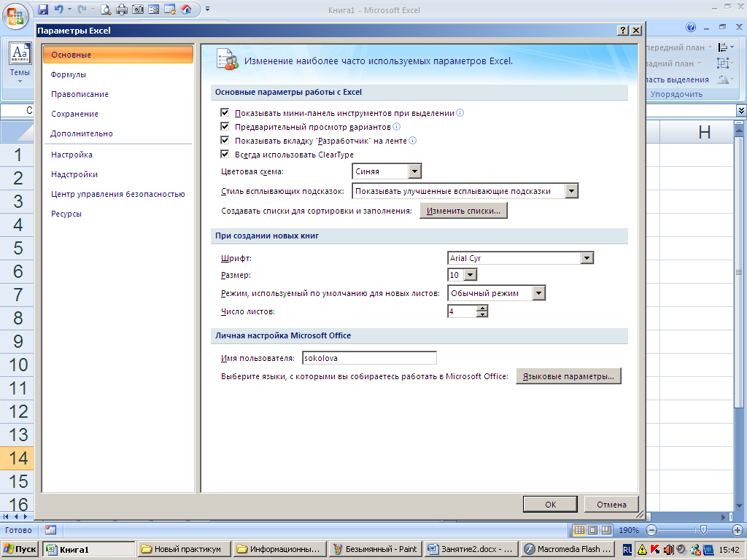The image size is (747, 560).
Task: Open the color scheme 'Синяя' dropdown
Action: pos(414,171)
